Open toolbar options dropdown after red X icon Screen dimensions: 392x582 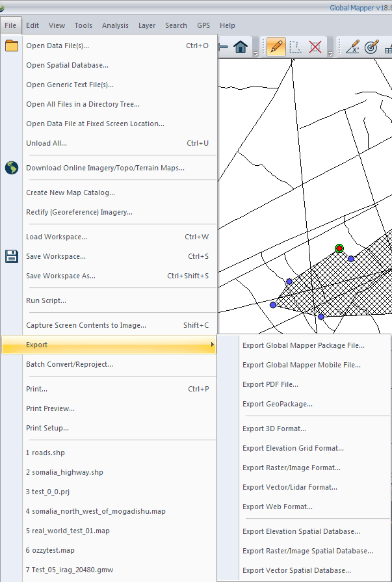(330, 53)
